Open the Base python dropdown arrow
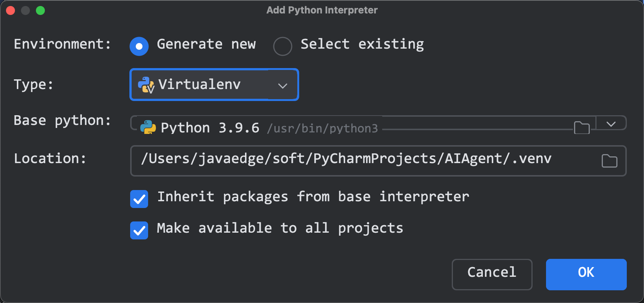The image size is (644, 303). pos(611,124)
